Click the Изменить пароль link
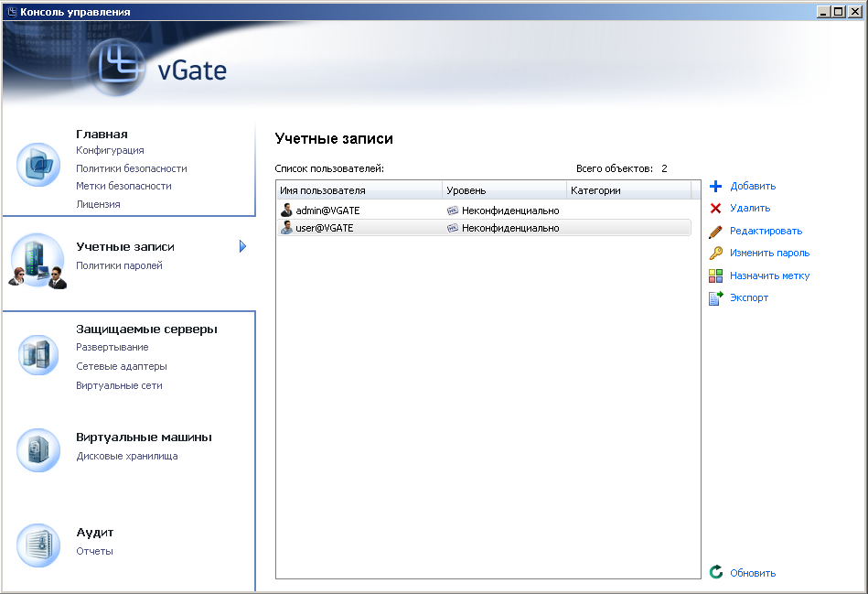Screen dimensions: 868x594 pyautogui.click(x=770, y=254)
